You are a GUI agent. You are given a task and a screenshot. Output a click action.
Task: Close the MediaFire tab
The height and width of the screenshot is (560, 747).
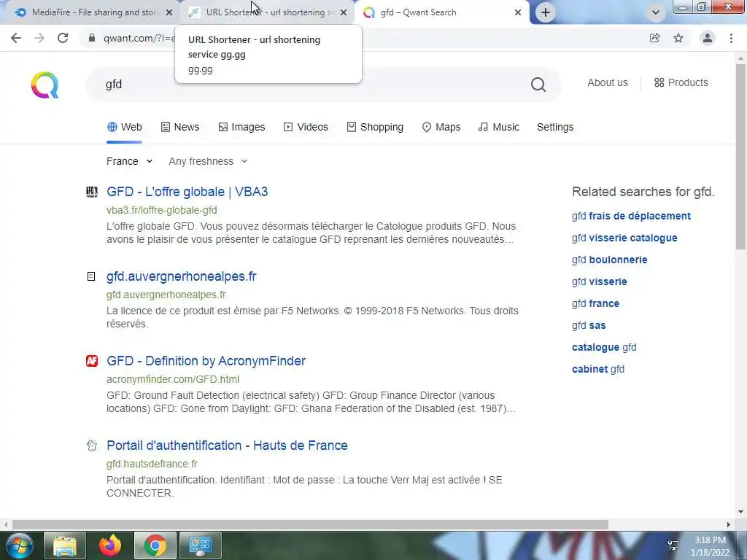pos(169,12)
